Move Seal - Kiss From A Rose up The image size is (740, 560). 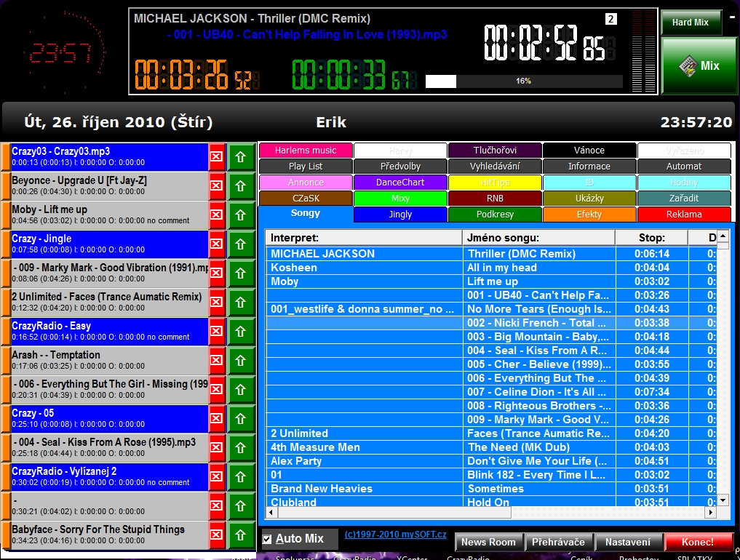(241, 448)
